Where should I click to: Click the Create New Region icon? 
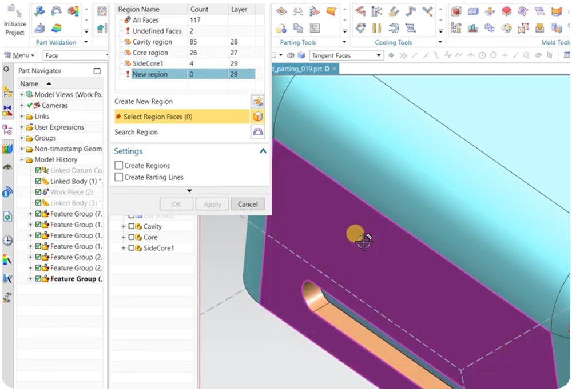point(259,101)
